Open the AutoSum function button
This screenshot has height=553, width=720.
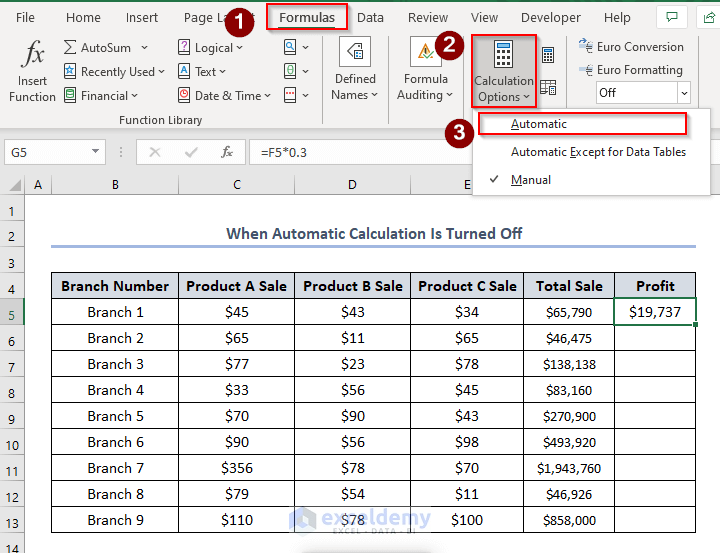(x=105, y=47)
